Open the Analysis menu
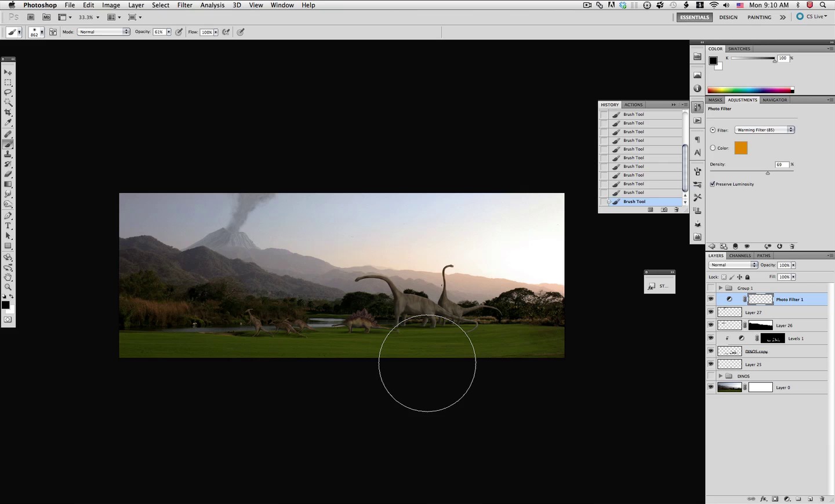This screenshot has width=835, height=504. [212, 5]
